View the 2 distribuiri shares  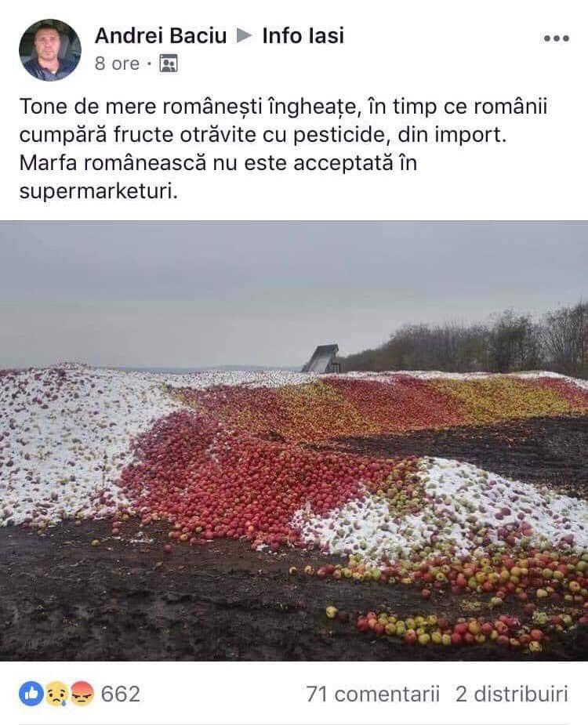tap(512, 694)
